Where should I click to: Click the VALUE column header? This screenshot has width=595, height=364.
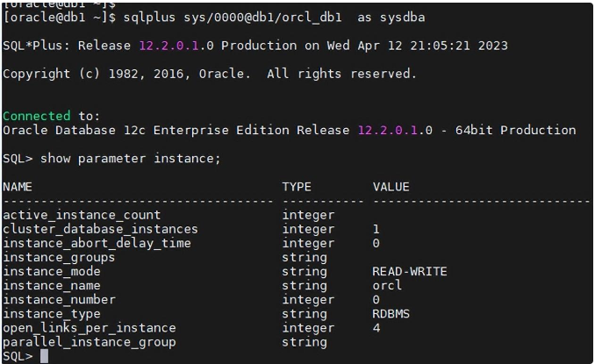pyautogui.click(x=391, y=187)
